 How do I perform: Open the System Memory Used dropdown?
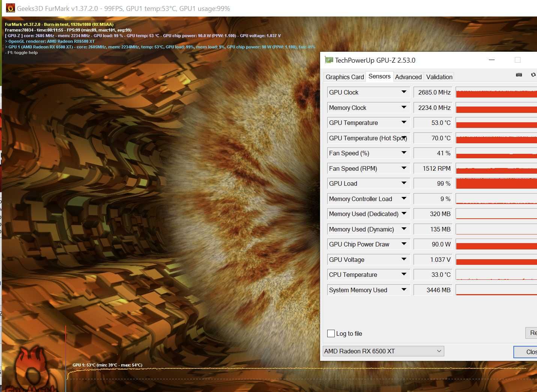(x=404, y=290)
